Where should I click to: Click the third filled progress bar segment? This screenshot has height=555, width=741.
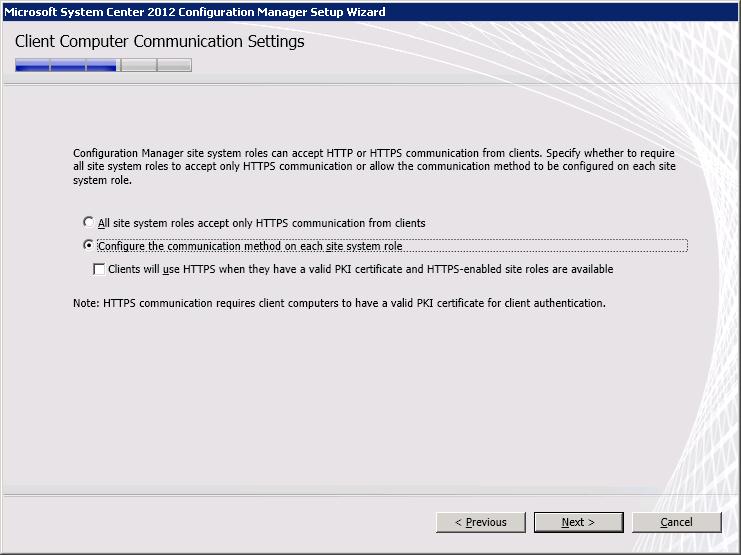coord(102,66)
